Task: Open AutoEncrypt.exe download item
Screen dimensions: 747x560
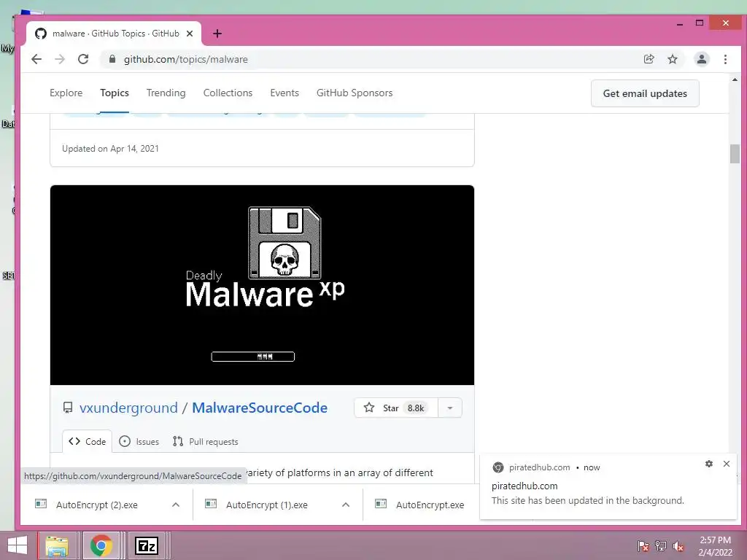Action: (430, 505)
